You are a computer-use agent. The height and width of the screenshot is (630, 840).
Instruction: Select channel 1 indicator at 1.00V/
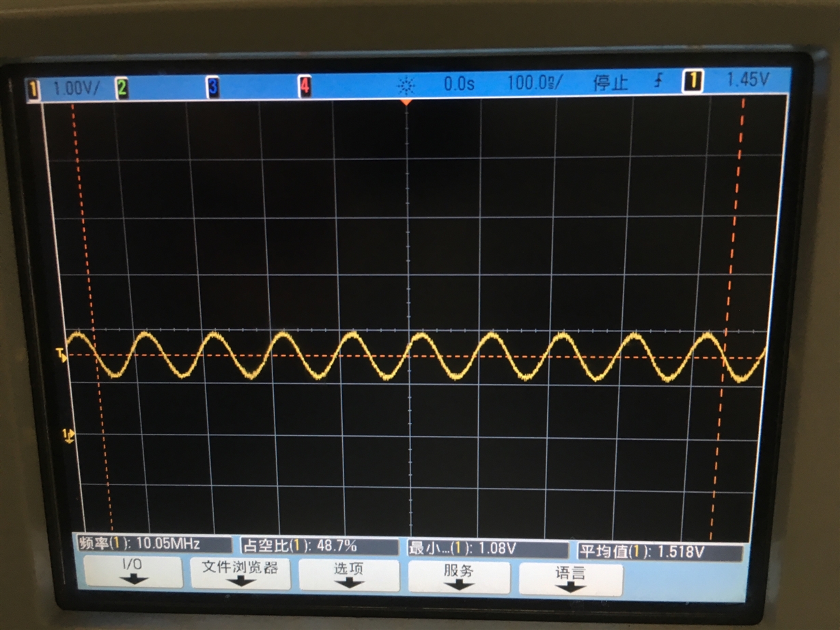[33, 89]
